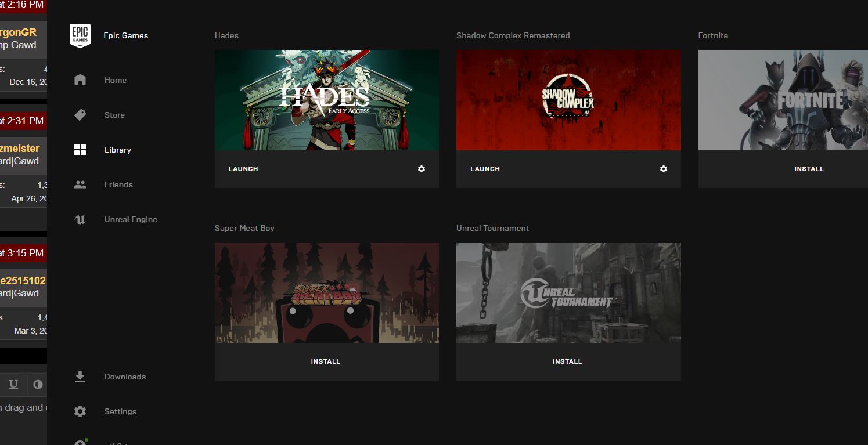Open Friends using the people icon
This screenshot has height=445, width=868.
tap(80, 184)
